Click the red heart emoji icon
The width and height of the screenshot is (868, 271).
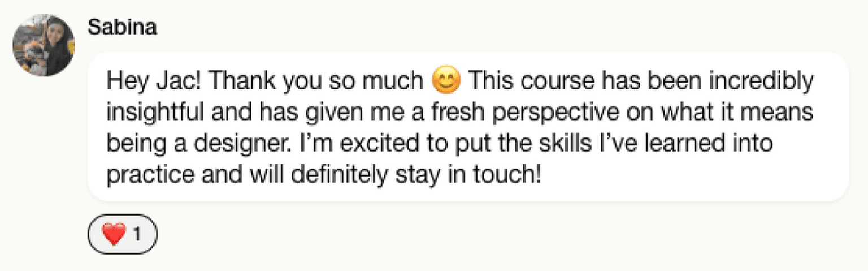[114, 234]
